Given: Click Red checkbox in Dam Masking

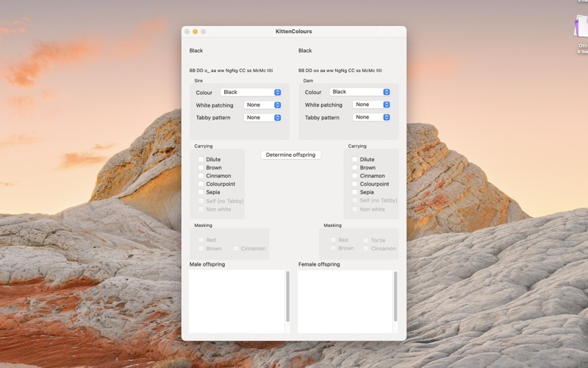Looking at the screenshot, I should click(x=333, y=240).
